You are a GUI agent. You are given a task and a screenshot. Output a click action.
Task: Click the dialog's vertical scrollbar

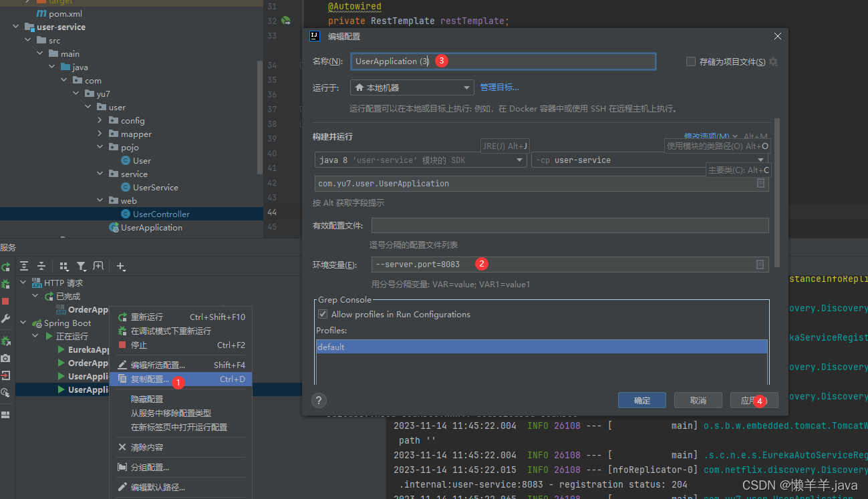776,194
